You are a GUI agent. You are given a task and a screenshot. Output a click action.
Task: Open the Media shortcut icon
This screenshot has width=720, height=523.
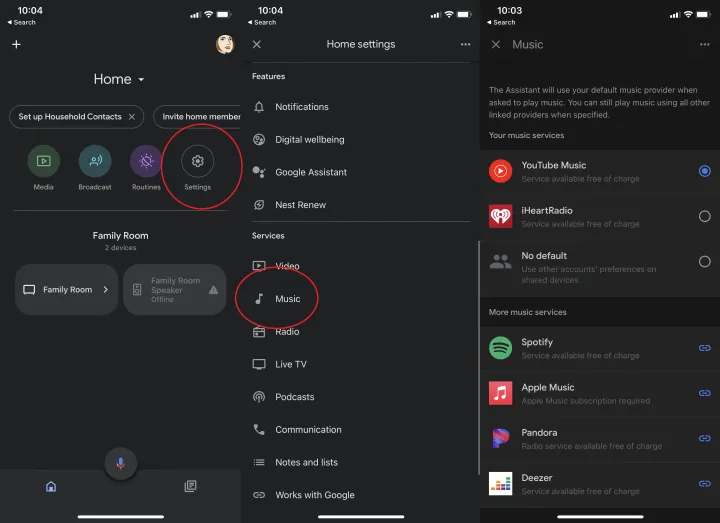[x=43, y=161]
